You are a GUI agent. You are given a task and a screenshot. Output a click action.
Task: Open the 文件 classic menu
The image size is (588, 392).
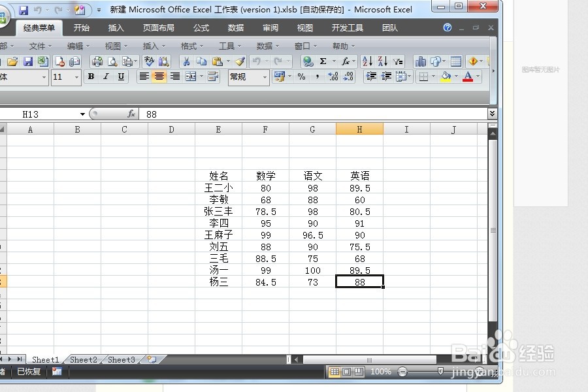tap(40, 46)
